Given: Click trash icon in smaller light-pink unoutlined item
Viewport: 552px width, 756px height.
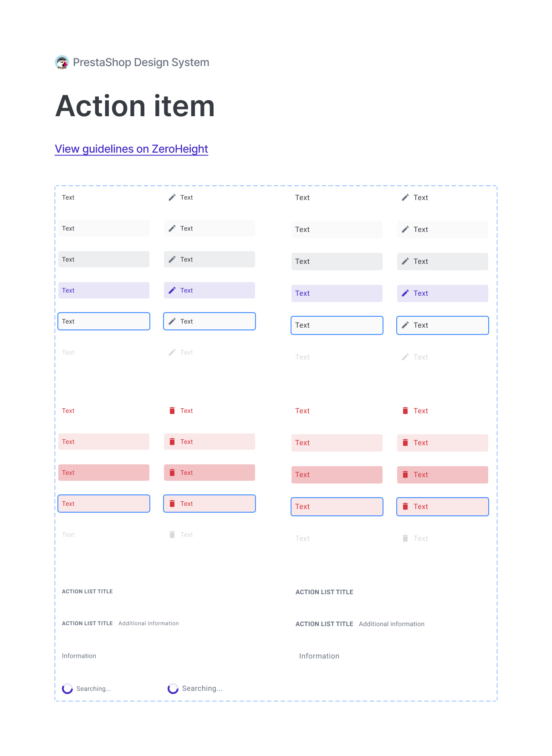Looking at the screenshot, I should tap(172, 442).
